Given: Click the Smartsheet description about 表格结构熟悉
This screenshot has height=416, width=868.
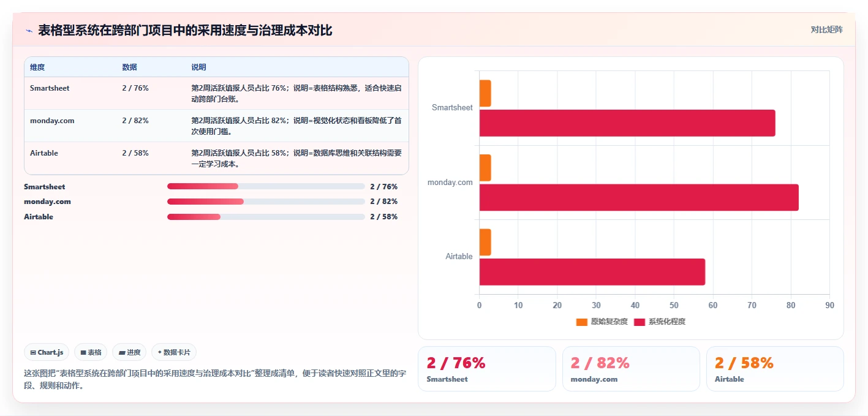Looking at the screenshot, I should click(296, 93).
